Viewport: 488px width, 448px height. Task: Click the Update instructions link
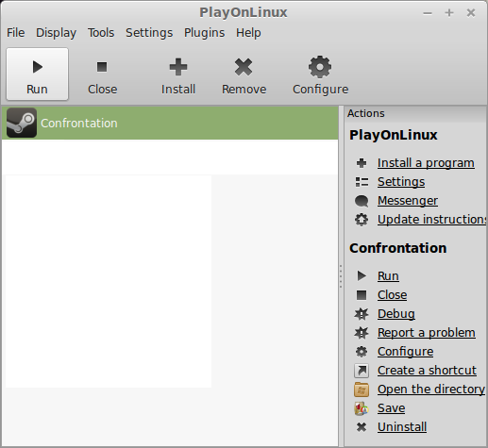tap(432, 220)
